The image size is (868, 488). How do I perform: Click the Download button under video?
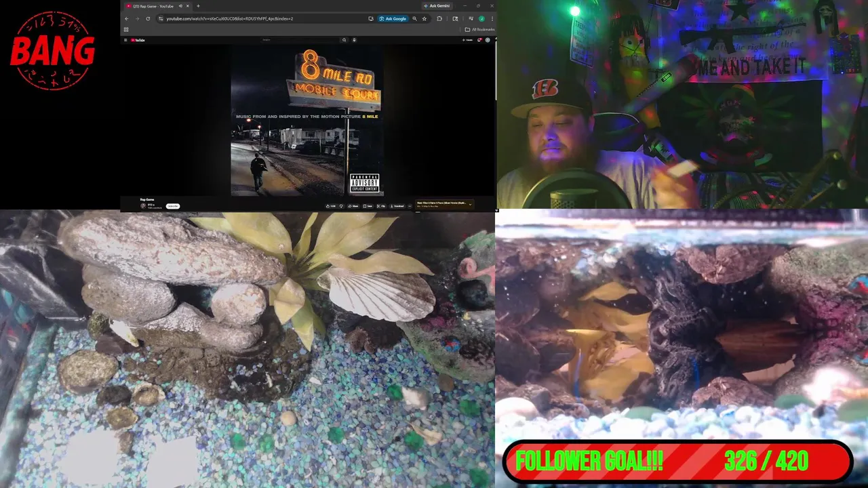[x=398, y=206]
